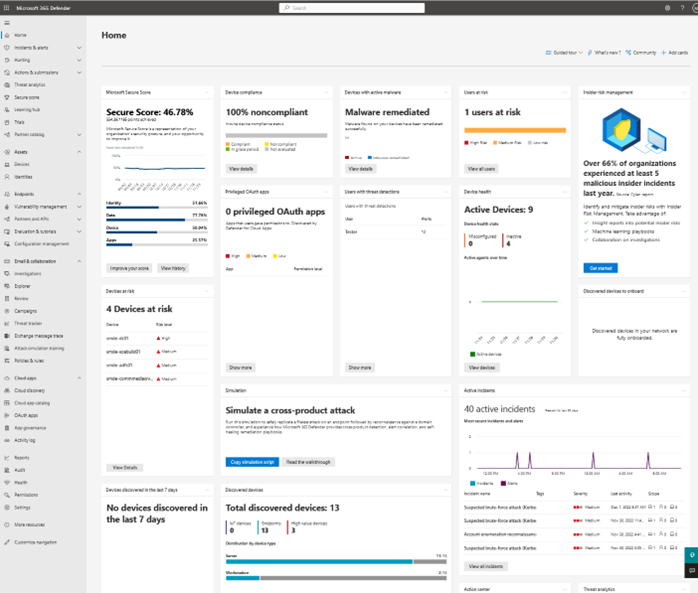Click View all incidents button
Screen dimensions: 698x593
pos(486,566)
